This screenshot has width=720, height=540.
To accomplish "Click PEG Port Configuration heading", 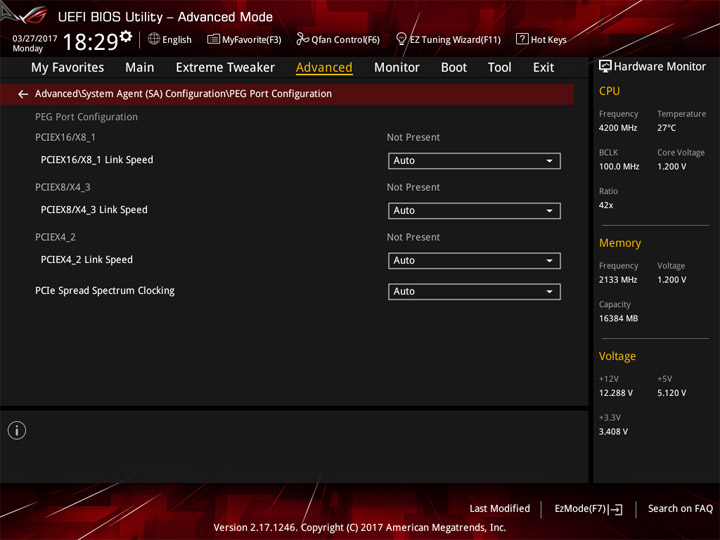I will tap(86, 117).
